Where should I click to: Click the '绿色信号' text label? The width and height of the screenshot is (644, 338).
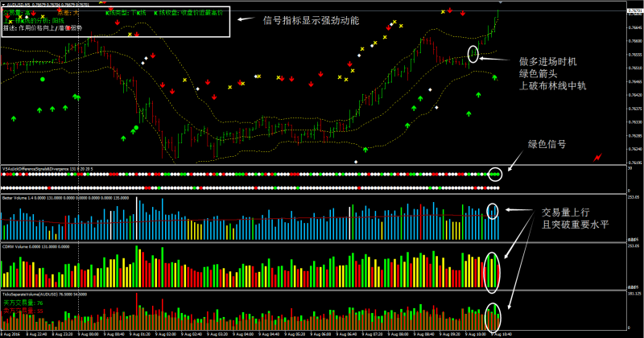(x=547, y=145)
